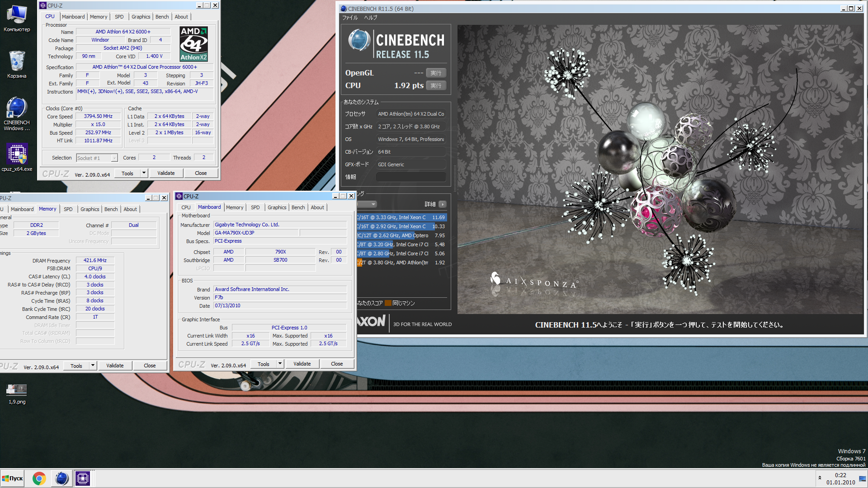The width and height of the screenshot is (868, 488).
Task: Select Bench tab in Mainboard CPU-Z window
Action: tap(298, 207)
